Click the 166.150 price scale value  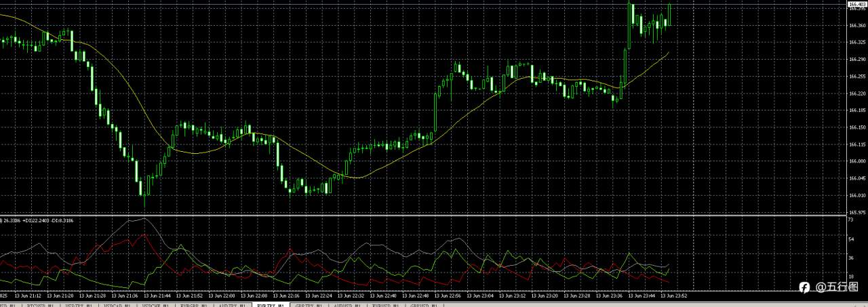point(856,127)
